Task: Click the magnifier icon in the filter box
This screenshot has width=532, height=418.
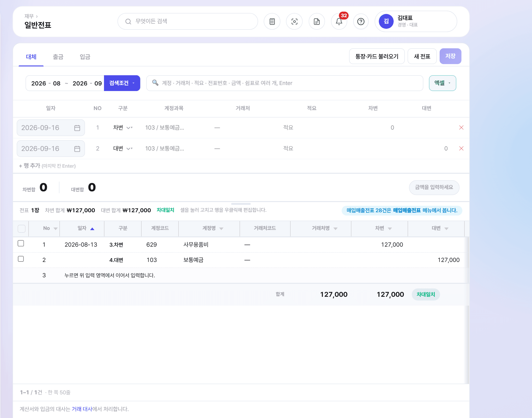Action: pyautogui.click(x=155, y=82)
